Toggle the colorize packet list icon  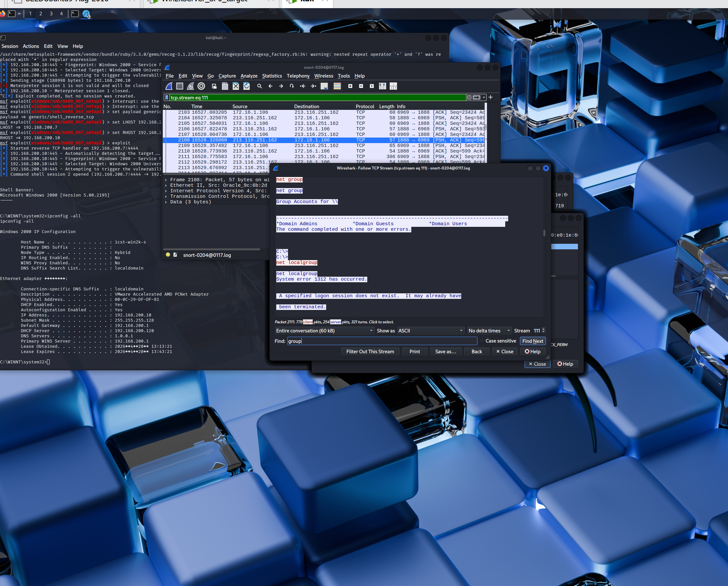click(337, 86)
